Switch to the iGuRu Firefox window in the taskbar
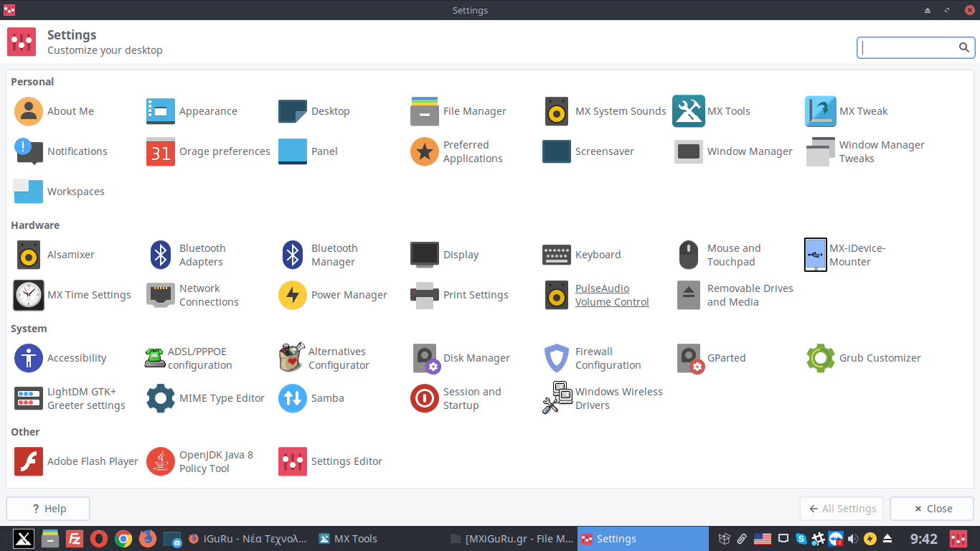 click(x=248, y=539)
